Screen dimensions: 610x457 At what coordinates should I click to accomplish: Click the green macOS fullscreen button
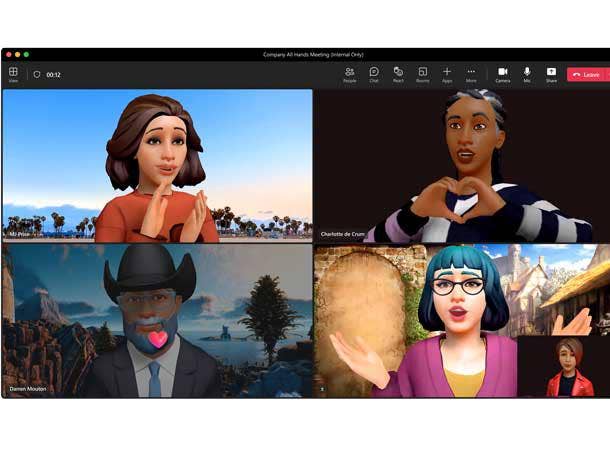pyautogui.click(x=26, y=54)
